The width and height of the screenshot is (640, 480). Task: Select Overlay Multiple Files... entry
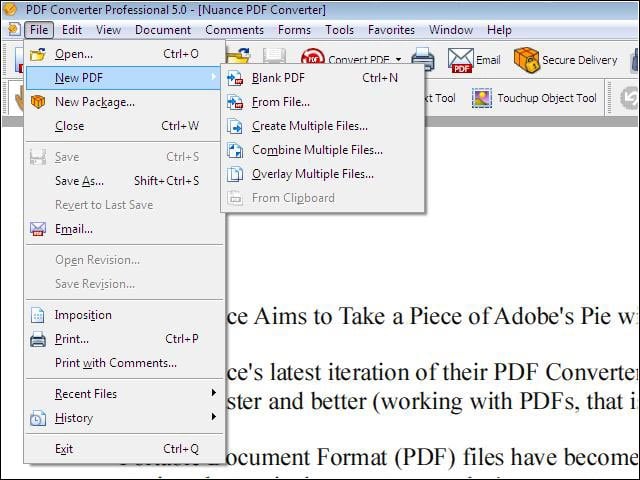(322, 174)
